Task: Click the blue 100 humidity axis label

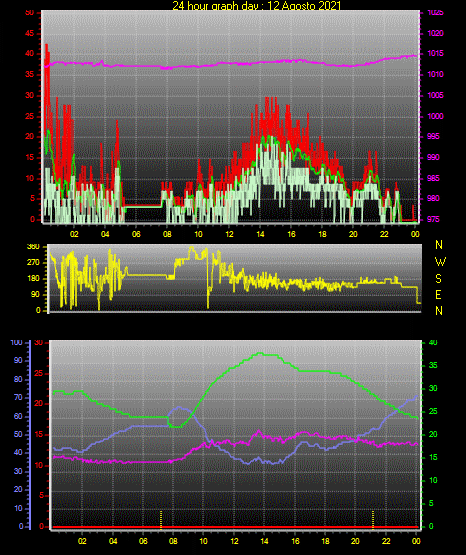Action: (16, 343)
